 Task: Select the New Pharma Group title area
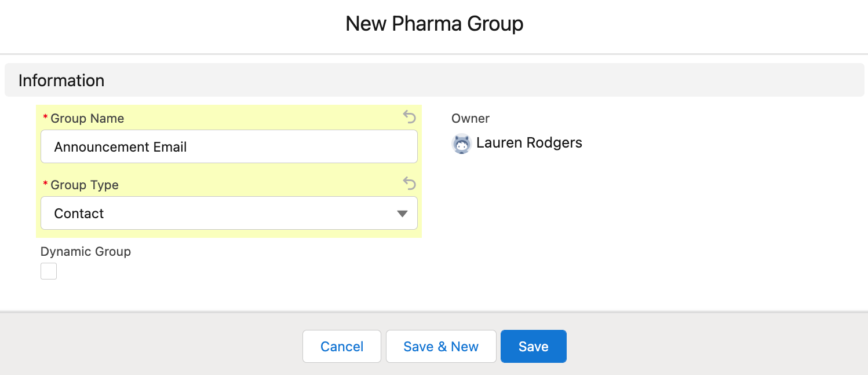point(434,23)
